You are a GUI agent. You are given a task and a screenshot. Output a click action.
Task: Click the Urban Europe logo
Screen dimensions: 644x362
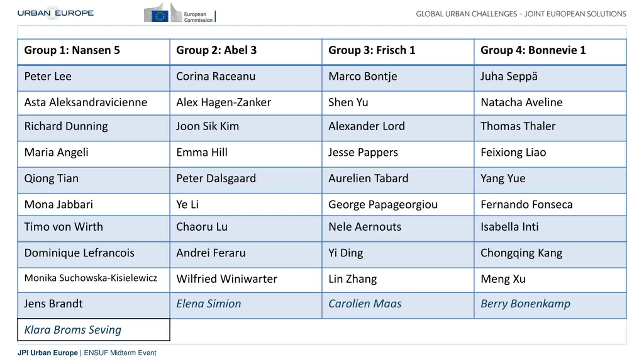pyautogui.click(x=56, y=13)
